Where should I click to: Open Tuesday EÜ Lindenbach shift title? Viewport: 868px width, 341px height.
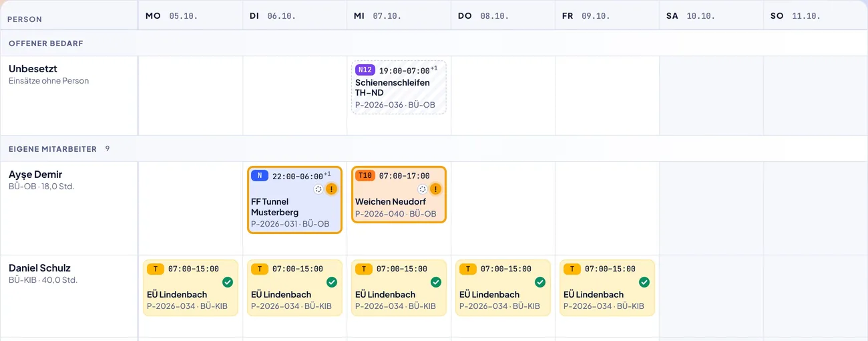[281, 294]
